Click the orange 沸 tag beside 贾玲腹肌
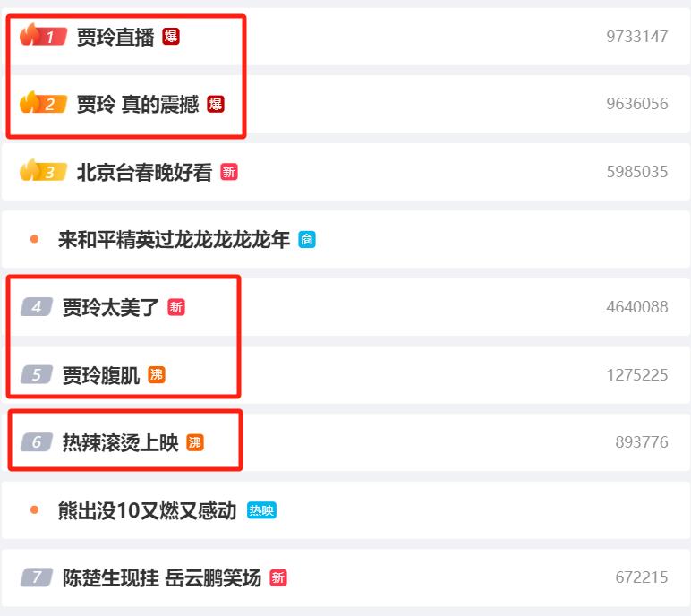This screenshot has width=691, height=616. point(157,375)
